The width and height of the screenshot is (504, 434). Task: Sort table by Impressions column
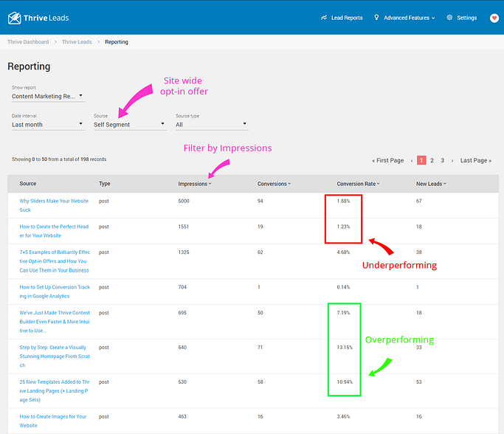pyautogui.click(x=195, y=184)
